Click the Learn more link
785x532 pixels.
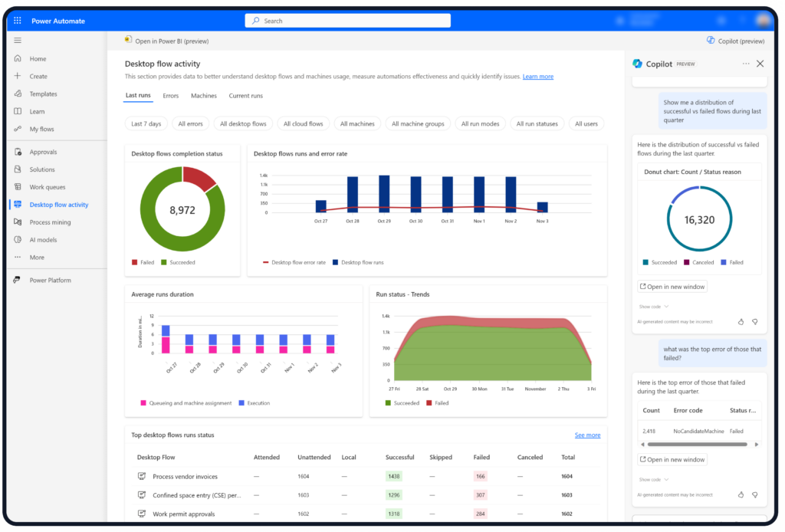click(537, 77)
